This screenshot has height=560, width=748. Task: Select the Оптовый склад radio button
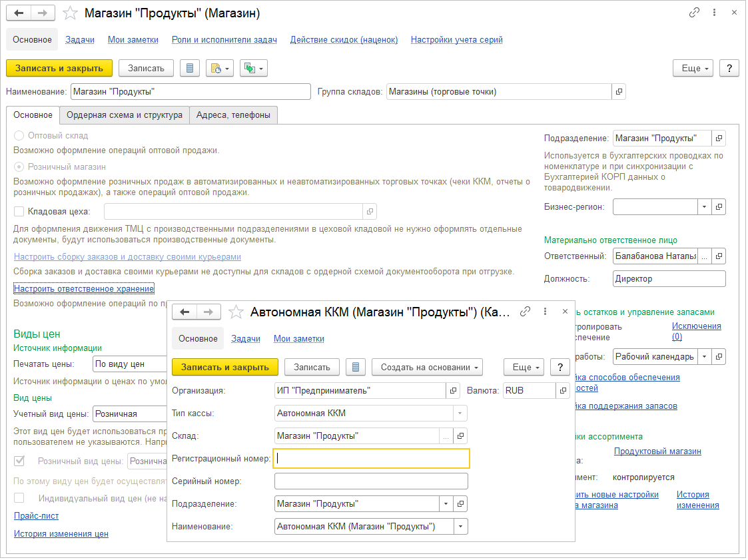(x=19, y=135)
